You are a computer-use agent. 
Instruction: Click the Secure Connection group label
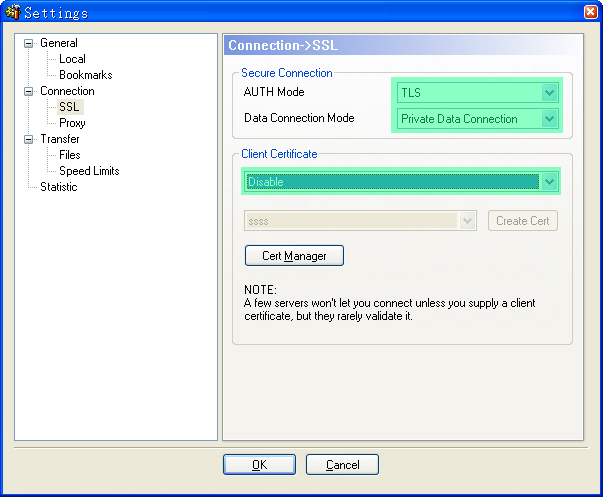(287, 73)
